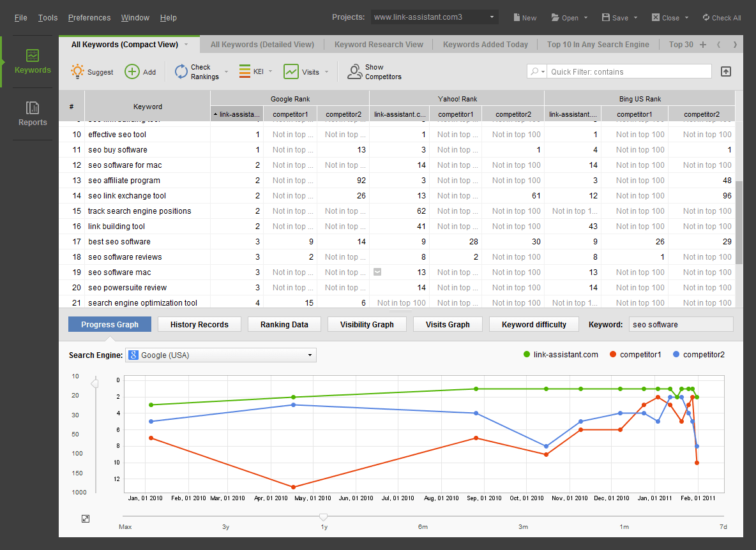Click the magnifier icon in Quick Filter
This screenshot has height=550, width=756.
(534, 71)
